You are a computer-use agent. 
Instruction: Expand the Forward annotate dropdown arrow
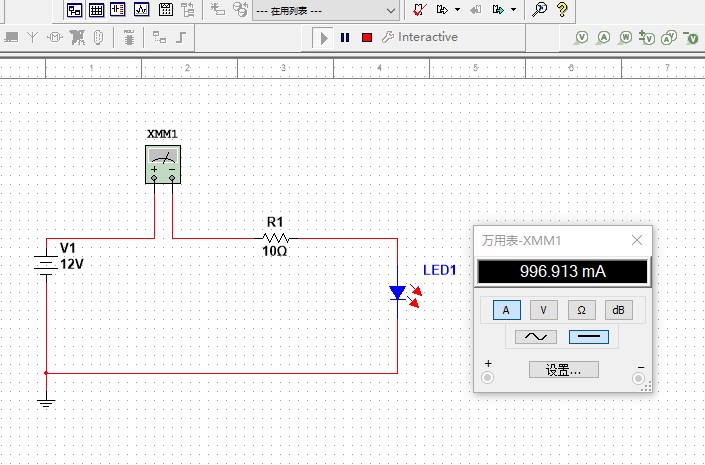coord(513,9)
